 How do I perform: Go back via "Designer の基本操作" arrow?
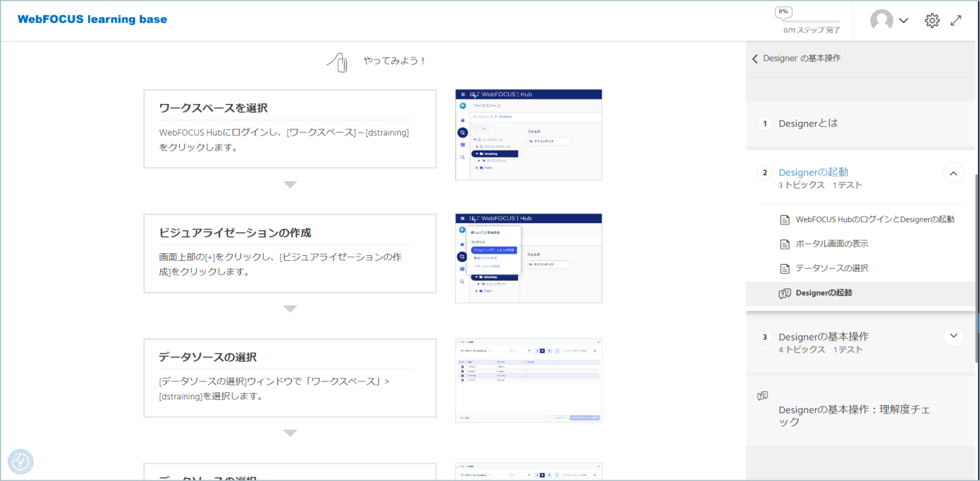755,58
